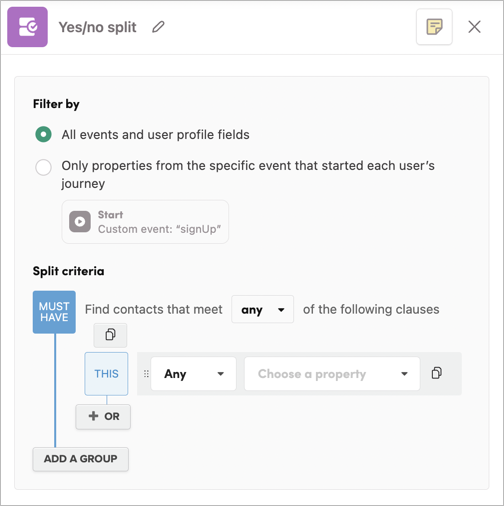This screenshot has width=504, height=506.
Task: Duplicate the clause using the row's copy icon
Action: coord(437,373)
